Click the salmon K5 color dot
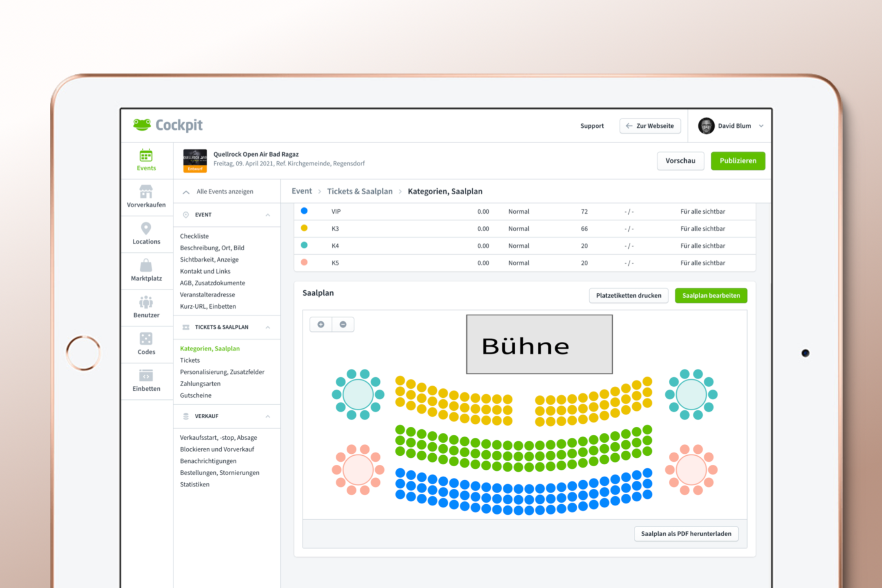The height and width of the screenshot is (588, 882). [304, 262]
